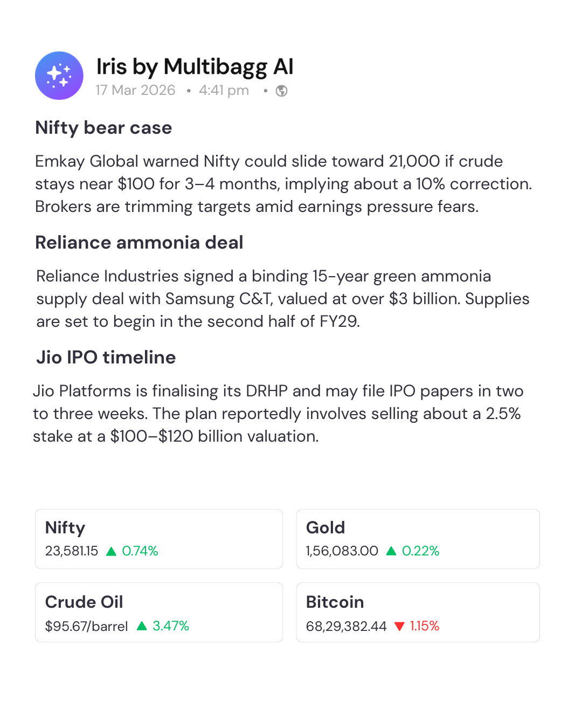This screenshot has width=582, height=728.
Task: Click the Reliance ammonia deal heading
Action: click(139, 243)
